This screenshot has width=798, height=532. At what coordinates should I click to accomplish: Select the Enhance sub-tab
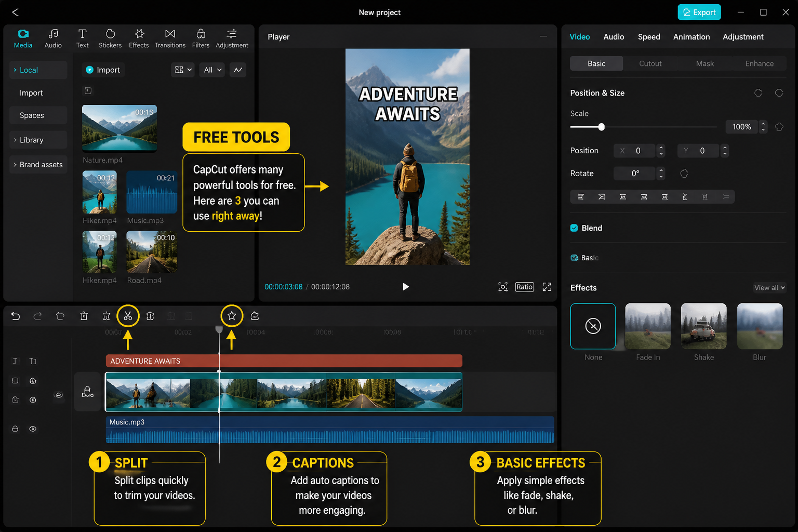point(759,63)
